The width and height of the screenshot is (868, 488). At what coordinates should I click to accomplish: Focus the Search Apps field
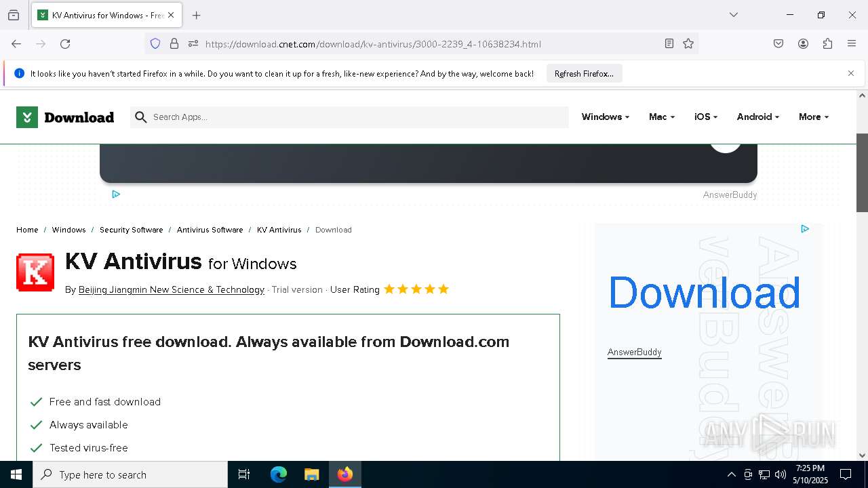[x=349, y=117]
